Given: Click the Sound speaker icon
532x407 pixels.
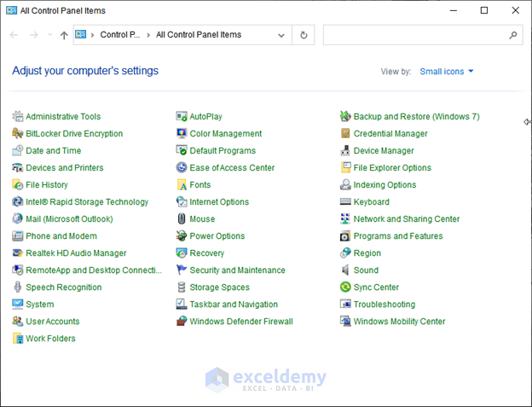Looking at the screenshot, I should click(x=345, y=270).
